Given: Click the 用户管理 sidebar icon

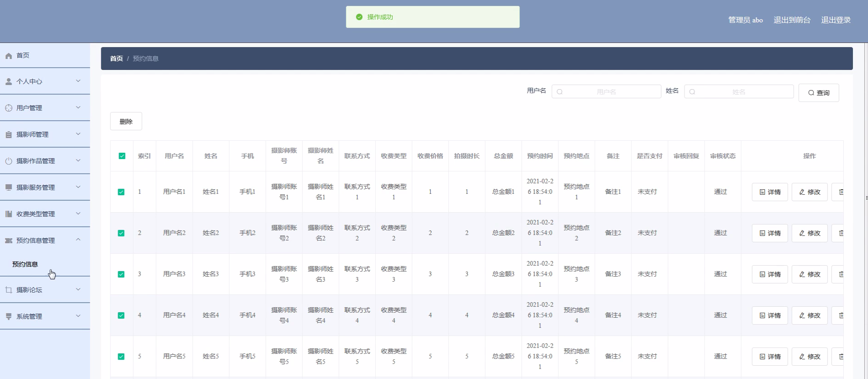Looking at the screenshot, I should [9, 108].
